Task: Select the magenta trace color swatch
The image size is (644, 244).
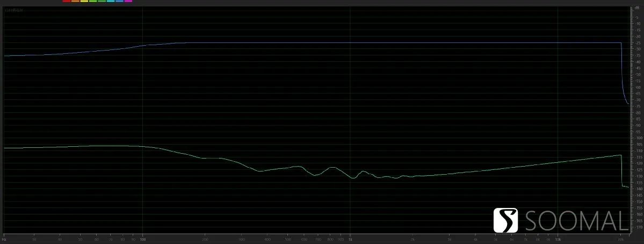Action: click(x=128, y=1)
